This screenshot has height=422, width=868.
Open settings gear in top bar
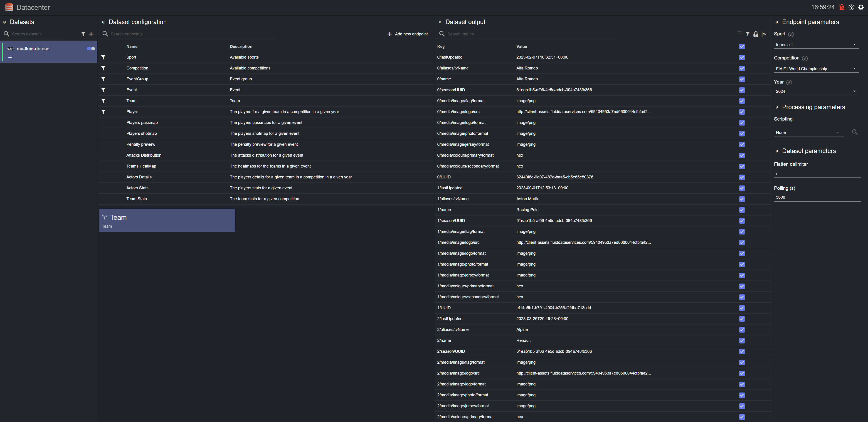click(861, 7)
